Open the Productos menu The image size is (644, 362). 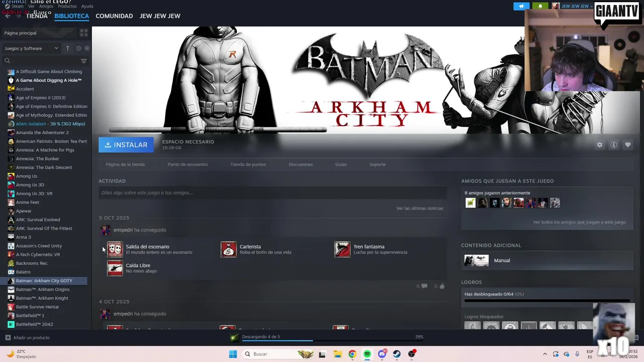[67, 6]
